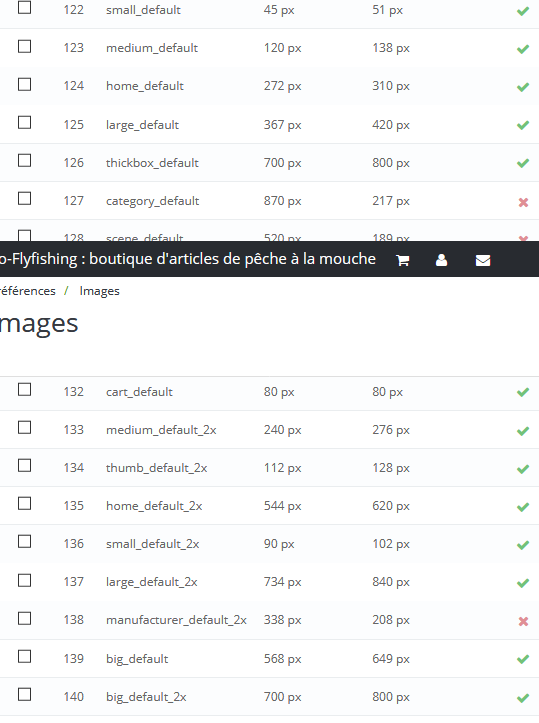
Task: Toggle green check status for thumb_default_2x row
Action: click(523, 469)
